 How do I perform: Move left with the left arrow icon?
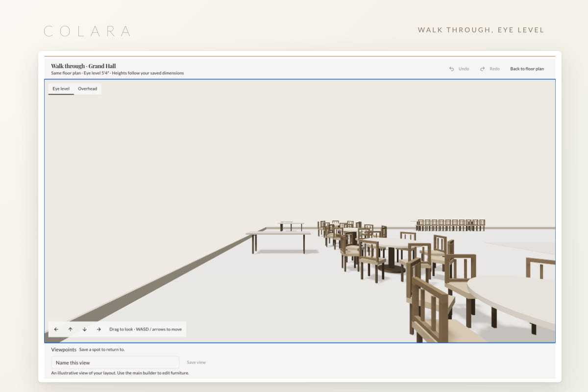pos(56,329)
